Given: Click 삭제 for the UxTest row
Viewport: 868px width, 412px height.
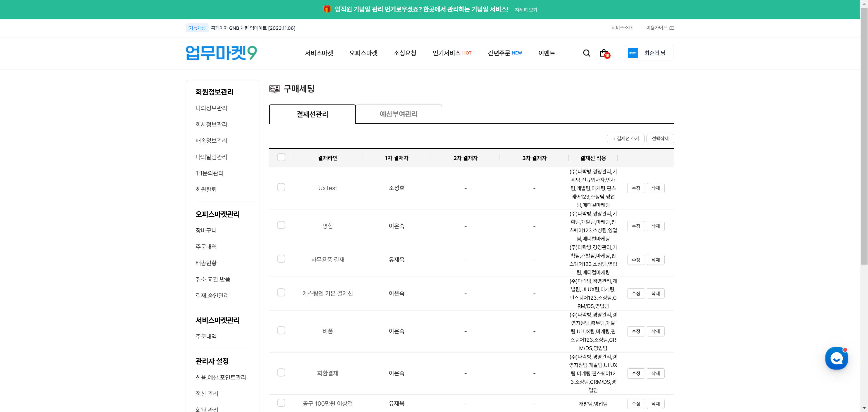Looking at the screenshot, I should pyautogui.click(x=655, y=188).
